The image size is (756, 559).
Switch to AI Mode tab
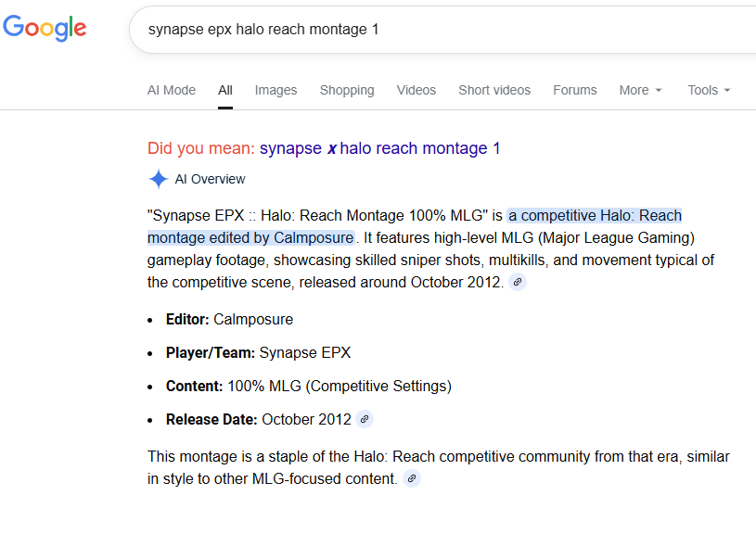[x=172, y=90]
